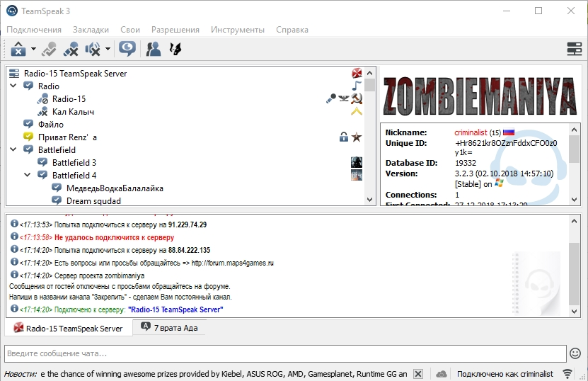Click the server layout icon at toolbar right

click(574, 49)
